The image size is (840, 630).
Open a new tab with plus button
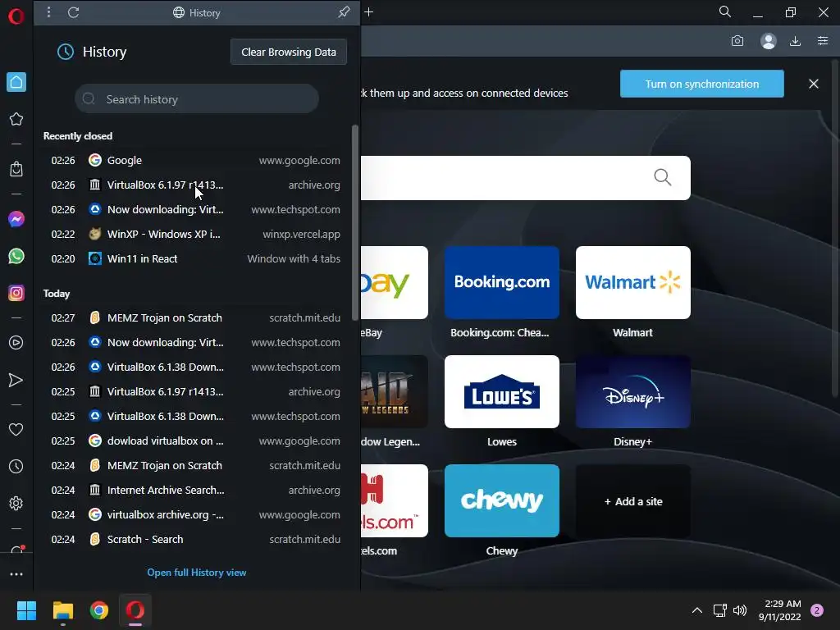tap(368, 11)
